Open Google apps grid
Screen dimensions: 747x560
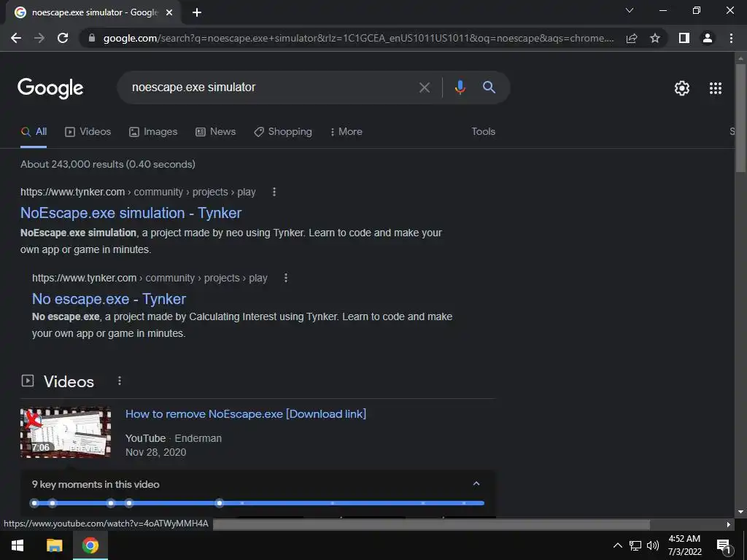[x=716, y=88]
